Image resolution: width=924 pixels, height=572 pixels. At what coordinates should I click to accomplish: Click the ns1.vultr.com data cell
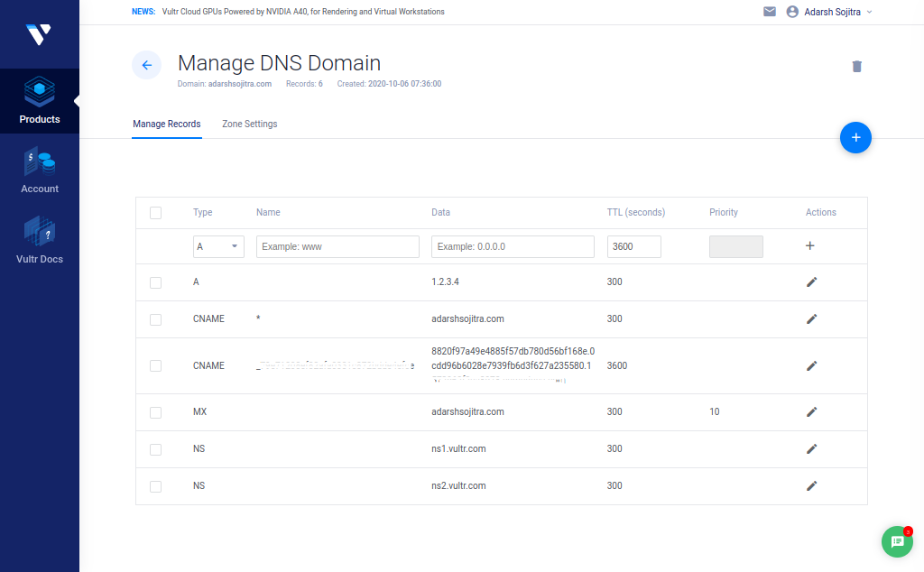coord(459,449)
